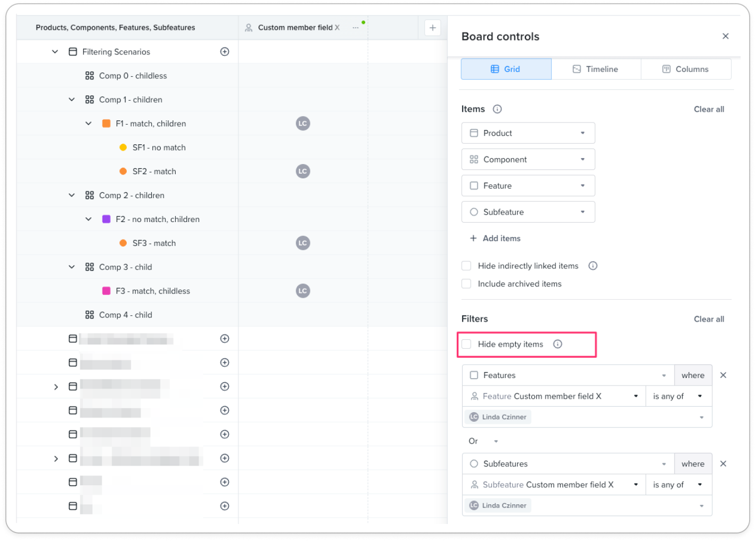The width and height of the screenshot is (756, 541).
Task: Click the orange F1 feature color square
Action: point(106,124)
